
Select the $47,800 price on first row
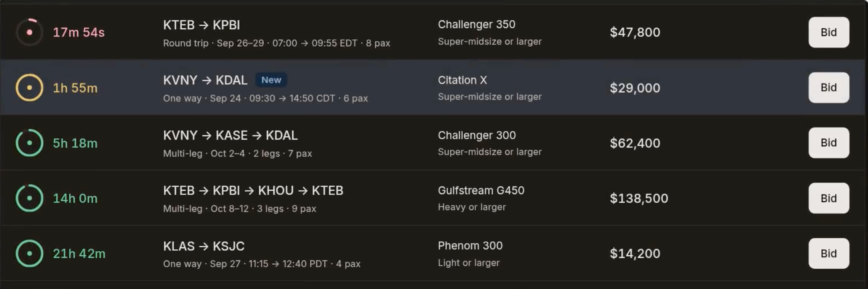point(635,32)
